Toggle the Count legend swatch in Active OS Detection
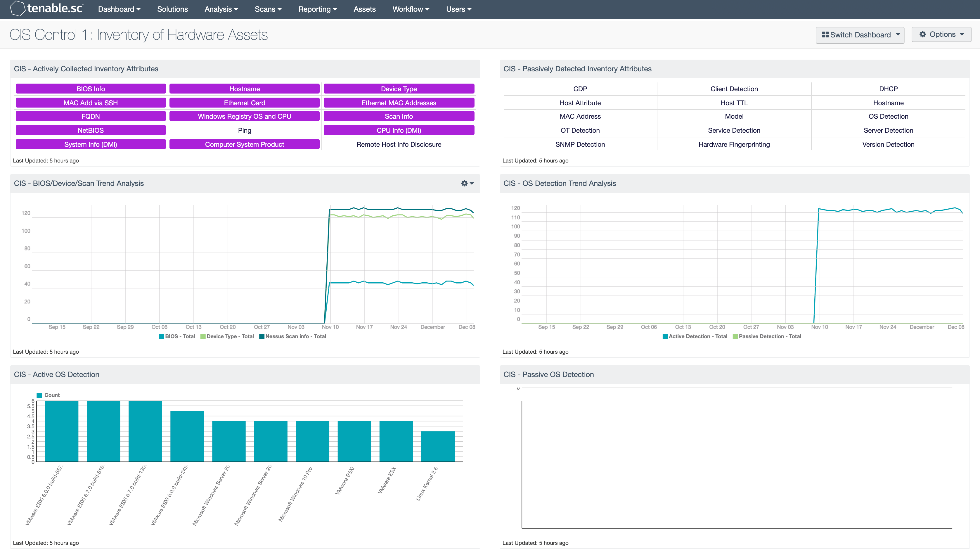 coord(39,395)
